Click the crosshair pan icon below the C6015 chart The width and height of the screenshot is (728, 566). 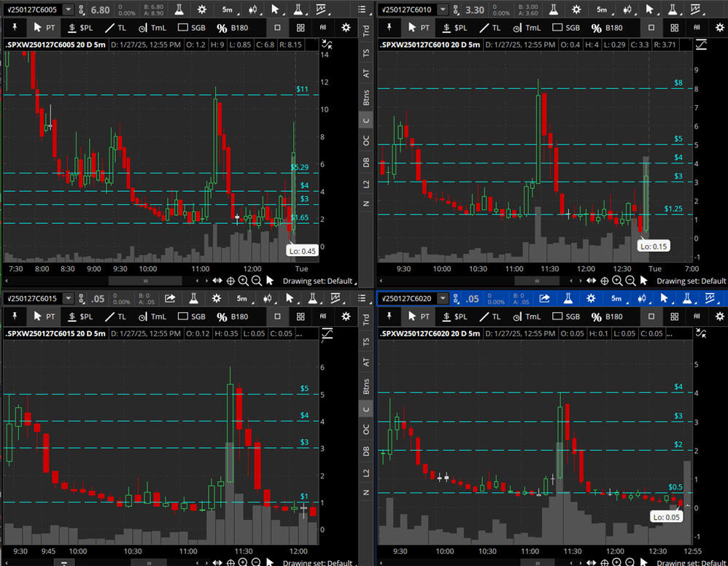point(231,562)
